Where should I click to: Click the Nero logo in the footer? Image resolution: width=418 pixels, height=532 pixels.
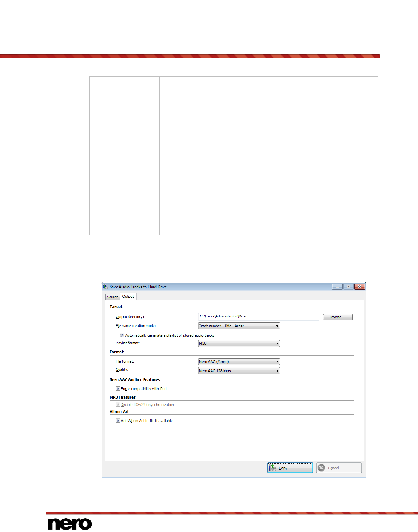pyautogui.click(x=69, y=524)
